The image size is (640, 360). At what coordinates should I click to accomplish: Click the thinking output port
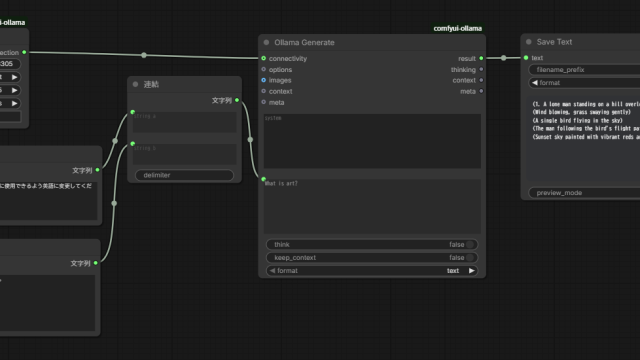click(x=481, y=69)
